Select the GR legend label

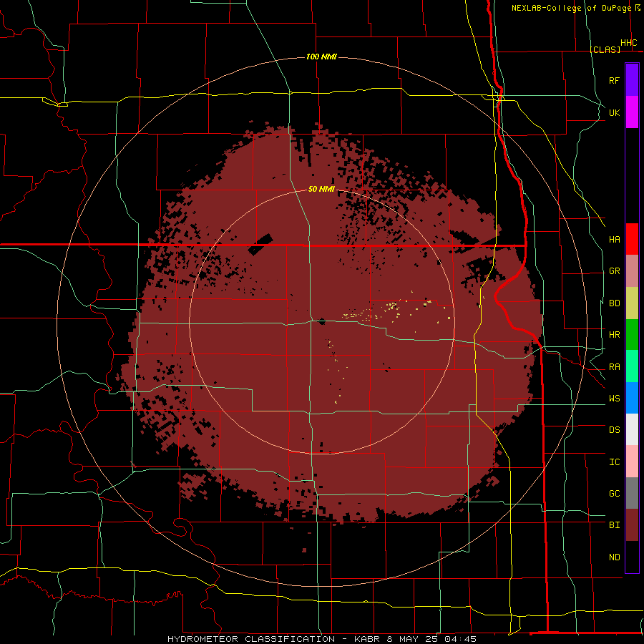pos(614,271)
